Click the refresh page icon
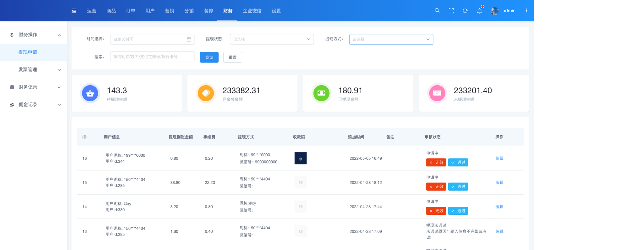Viewport: 644px width, 250px height. [465, 11]
